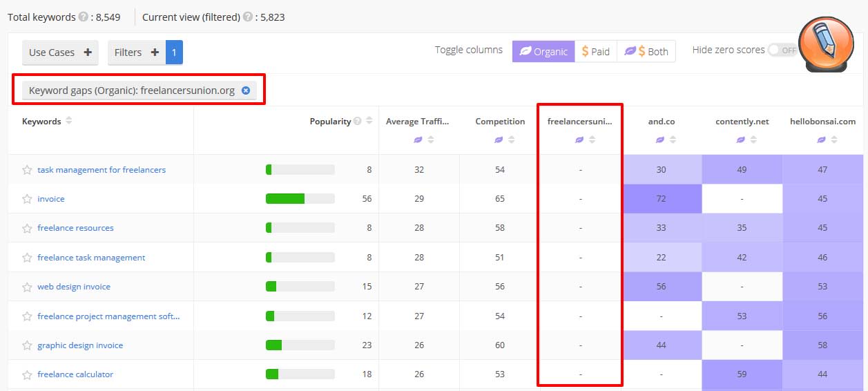Select the Organic columns toggle
Viewport: 868px width, 391px height.
543,51
